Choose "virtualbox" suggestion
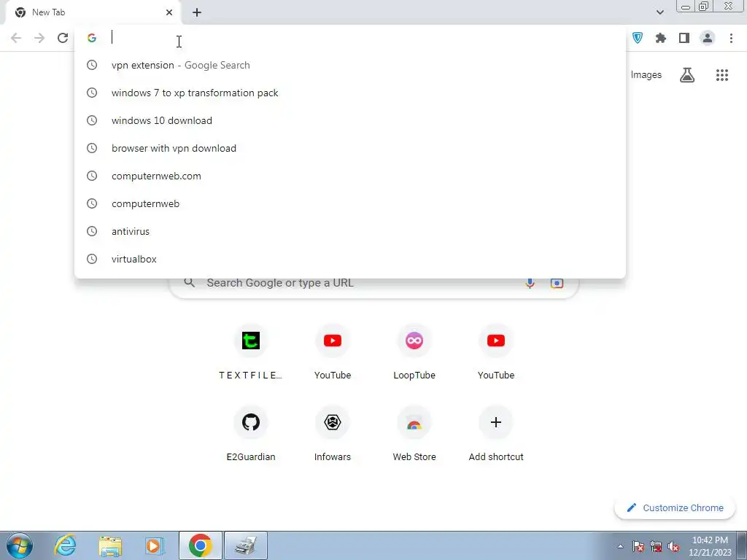 pos(350,259)
